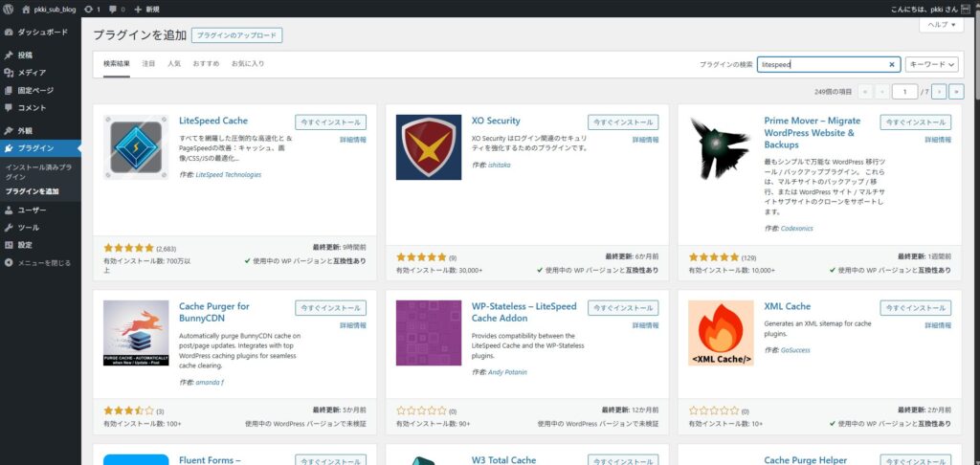The image size is (980, 465).
Task: Click the WordPress logo in admin bar
Action: 8,9
